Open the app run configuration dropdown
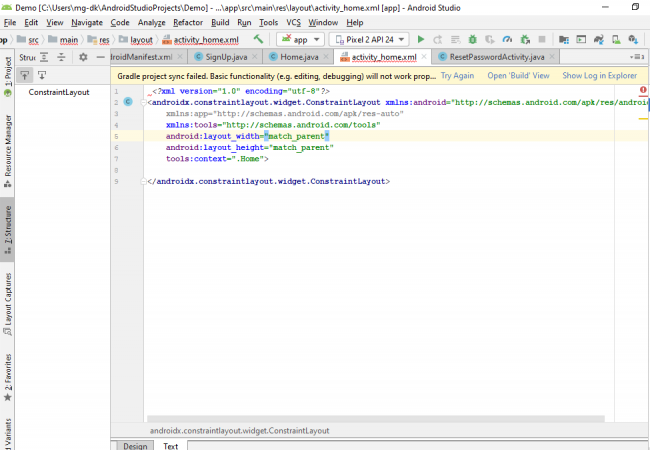This screenshot has width=650, height=450. tap(302, 40)
